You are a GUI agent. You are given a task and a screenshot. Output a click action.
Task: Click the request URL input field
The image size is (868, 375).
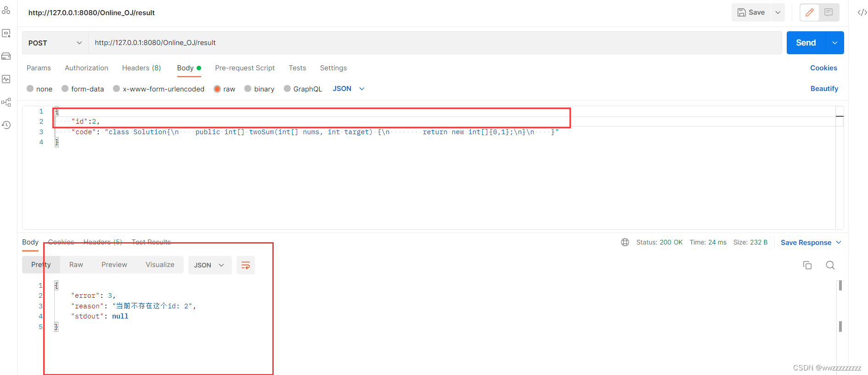point(435,43)
